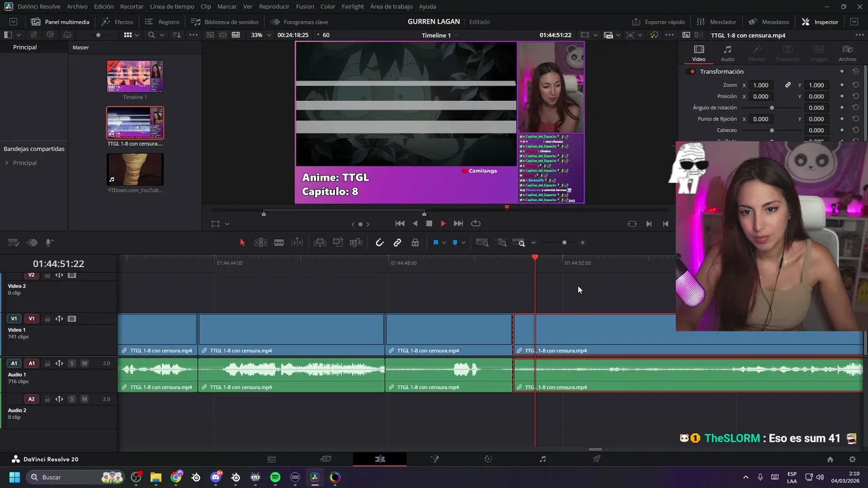868x488 pixels.
Task: Click the Full Extent Zoom icon
Action: [482, 243]
